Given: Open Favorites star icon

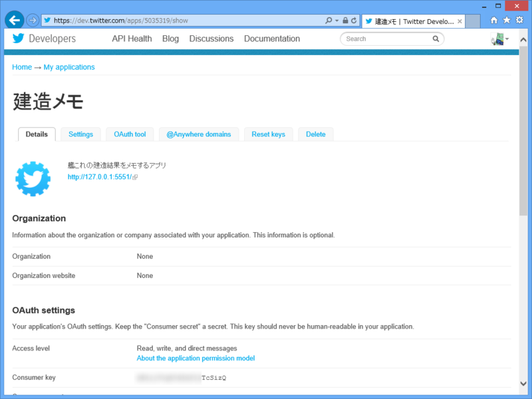Looking at the screenshot, I should [x=507, y=21].
